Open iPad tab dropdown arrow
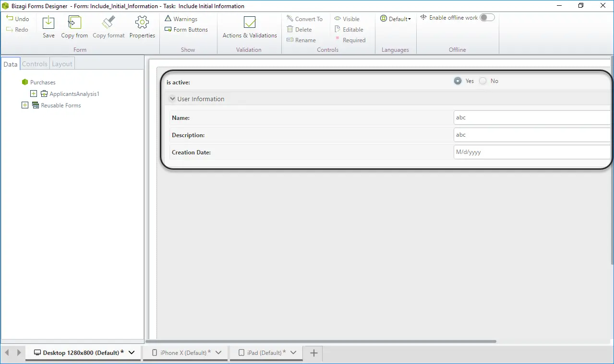 293,352
